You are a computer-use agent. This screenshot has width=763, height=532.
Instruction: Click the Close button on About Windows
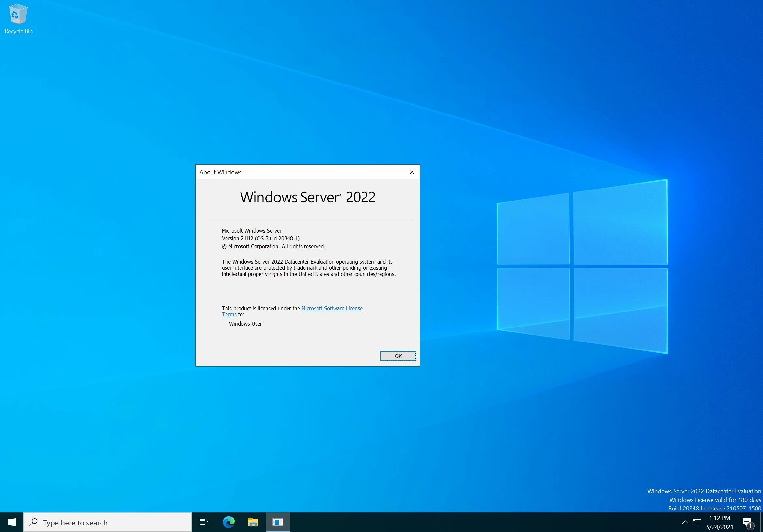(412, 172)
